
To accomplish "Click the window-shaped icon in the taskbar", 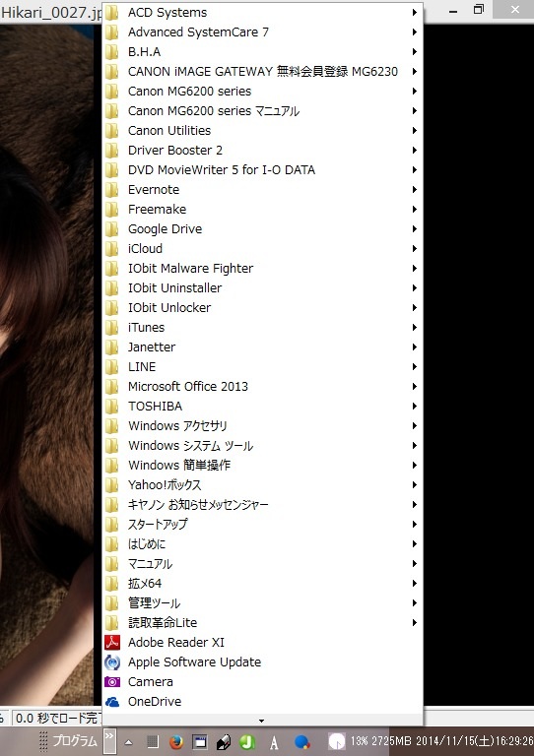I will [199, 741].
